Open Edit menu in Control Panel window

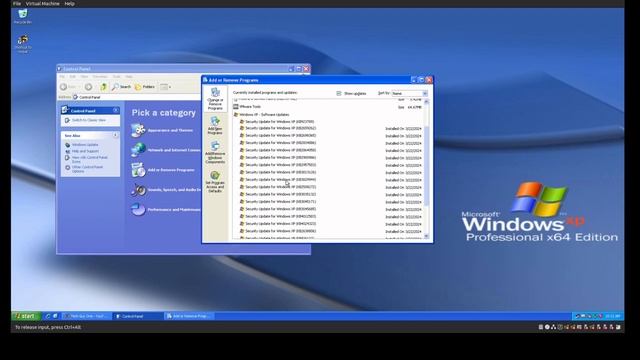[x=72, y=77]
